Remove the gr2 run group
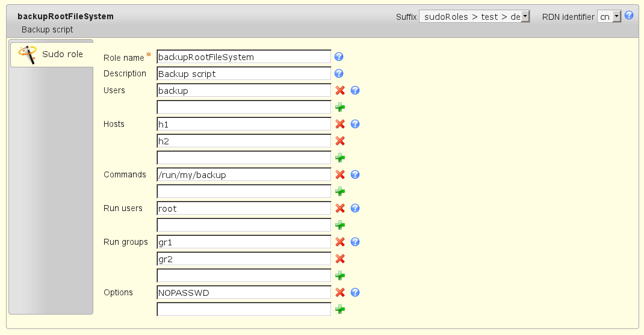The height and width of the screenshot is (335, 644). (x=339, y=259)
